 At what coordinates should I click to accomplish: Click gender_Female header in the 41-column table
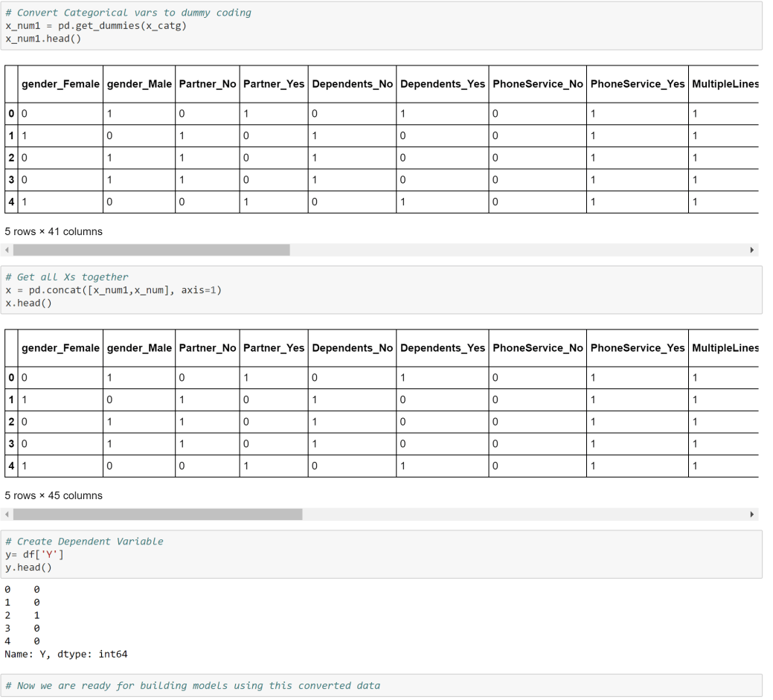click(61, 84)
